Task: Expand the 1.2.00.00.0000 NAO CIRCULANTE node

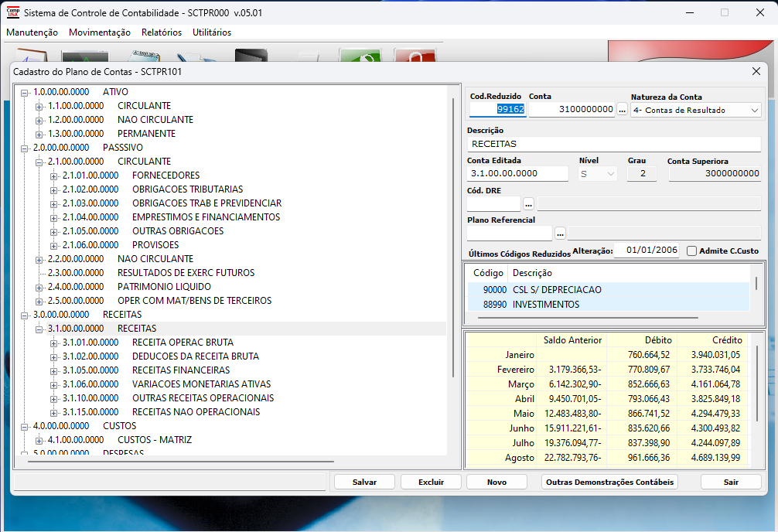Action: pos(39,121)
